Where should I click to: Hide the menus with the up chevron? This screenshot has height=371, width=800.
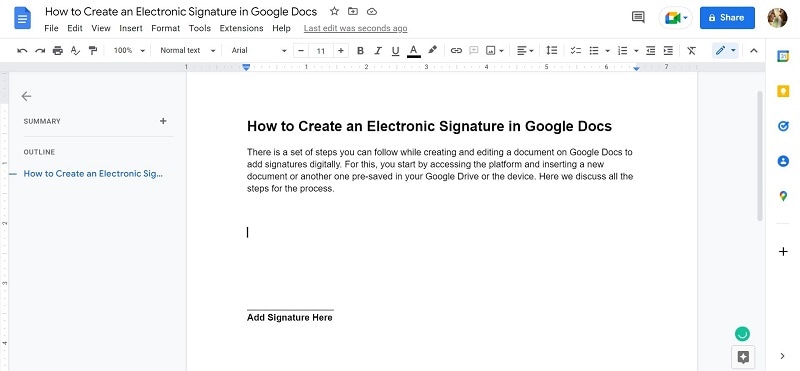pyautogui.click(x=754, y=51)
